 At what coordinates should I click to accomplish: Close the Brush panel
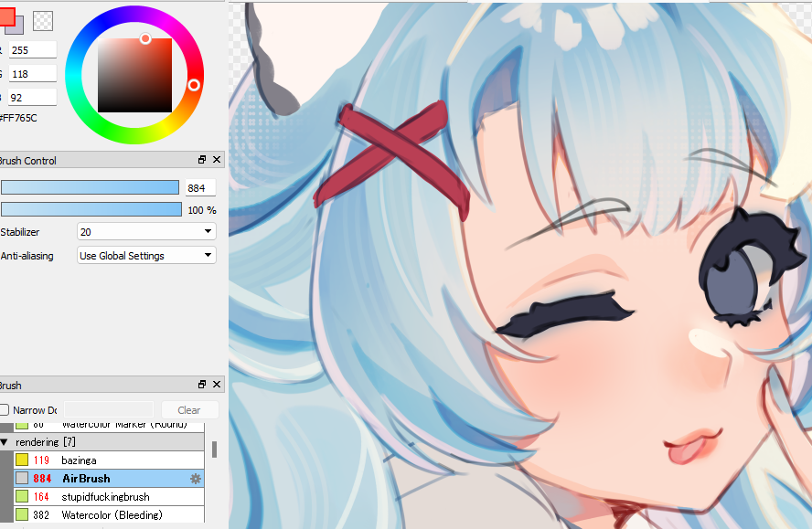coord(217,384)
